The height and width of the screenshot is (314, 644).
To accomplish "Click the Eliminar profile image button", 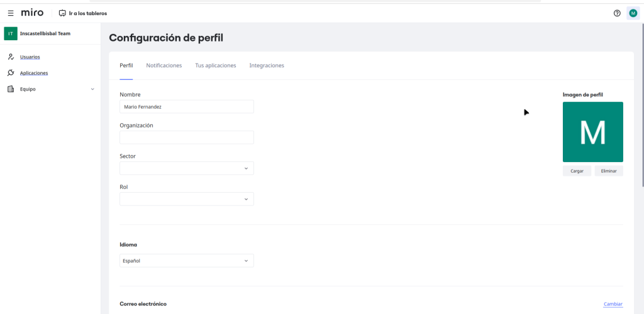I will 608,171.
